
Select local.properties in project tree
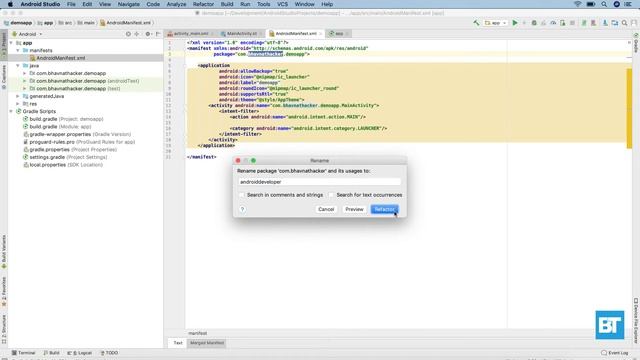[x=63, y=165]
